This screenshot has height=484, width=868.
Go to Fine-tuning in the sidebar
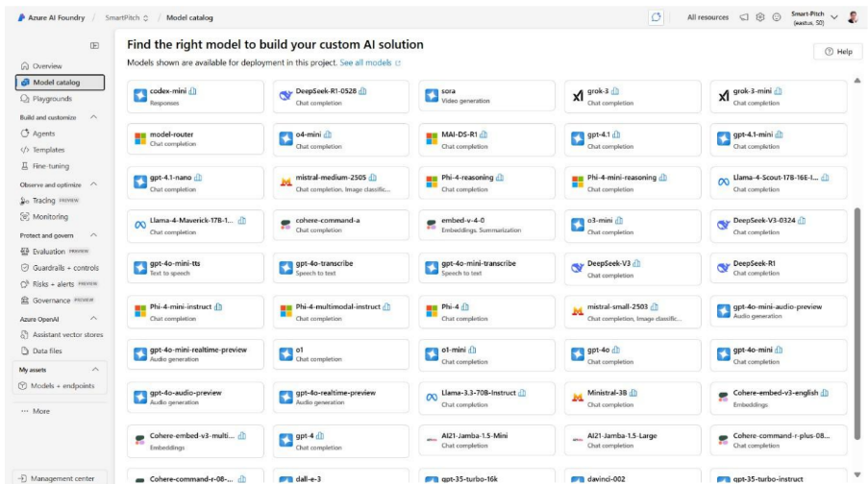point(52,166)
